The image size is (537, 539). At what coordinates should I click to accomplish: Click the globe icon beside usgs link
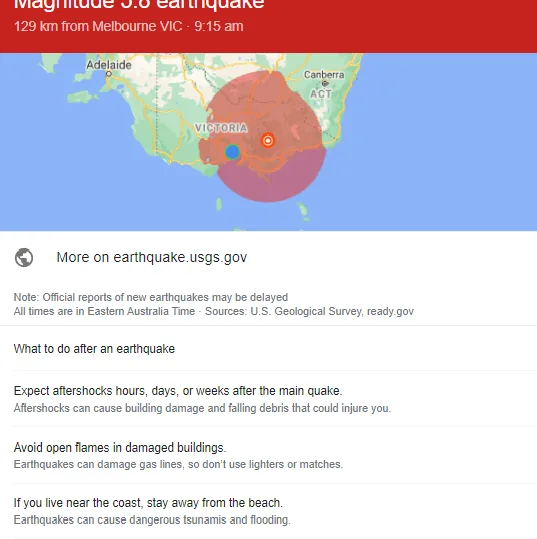point(24,257)
